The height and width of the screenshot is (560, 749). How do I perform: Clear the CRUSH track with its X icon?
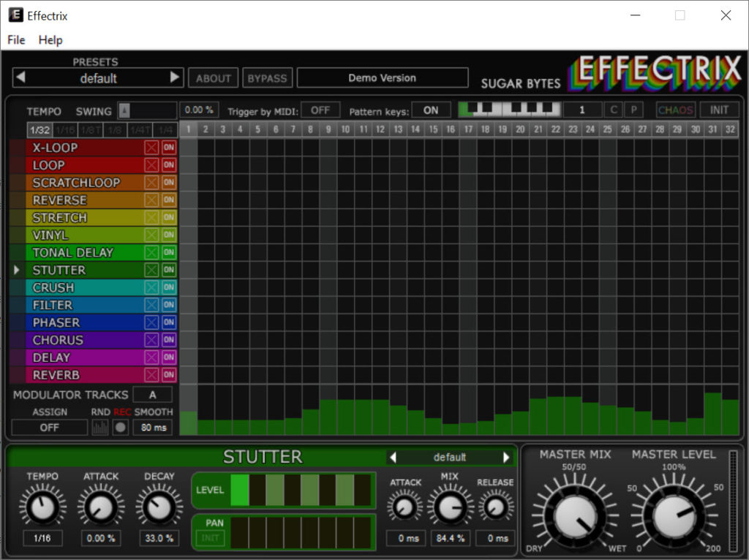[151, 287]
